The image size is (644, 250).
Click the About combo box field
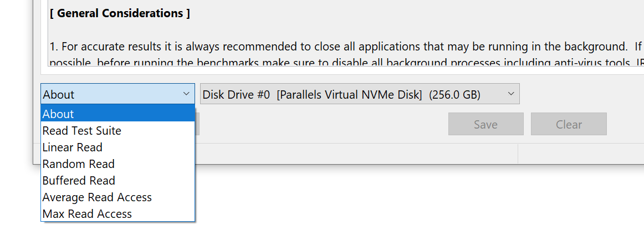point(117,94)
